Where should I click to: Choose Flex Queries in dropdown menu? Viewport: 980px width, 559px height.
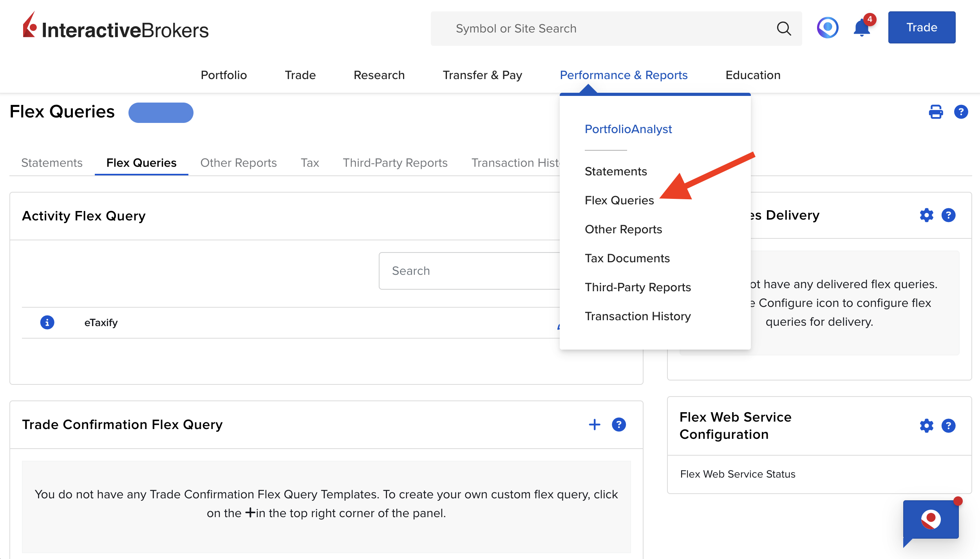(619, 200)
